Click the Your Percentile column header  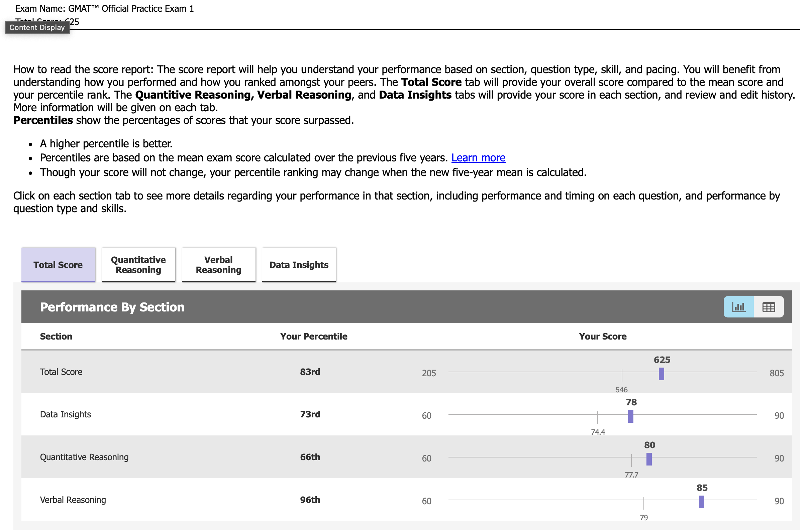(314, 337)
